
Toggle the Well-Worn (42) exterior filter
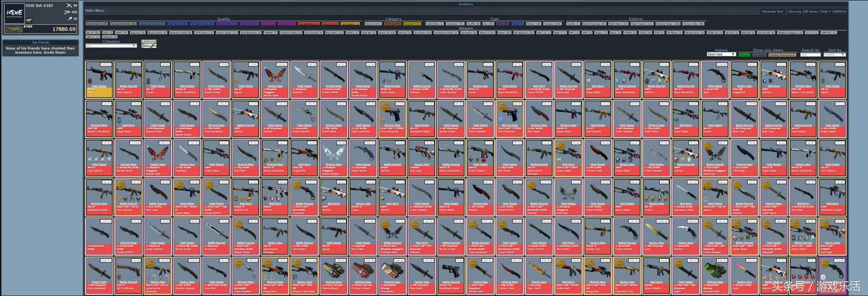click(618, 24)
